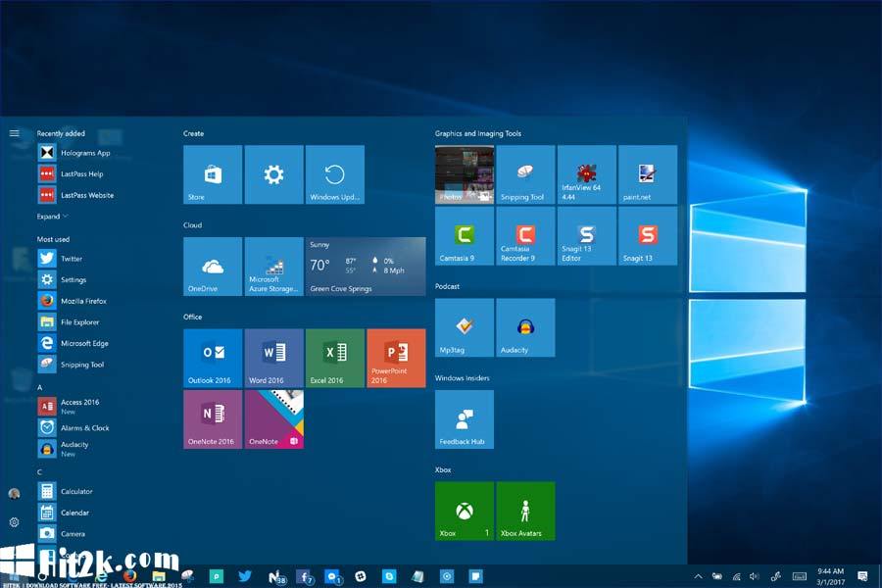This screenshot has width=882, height=588.
Task: Open the Xbox tile
Action: point(465,511)
